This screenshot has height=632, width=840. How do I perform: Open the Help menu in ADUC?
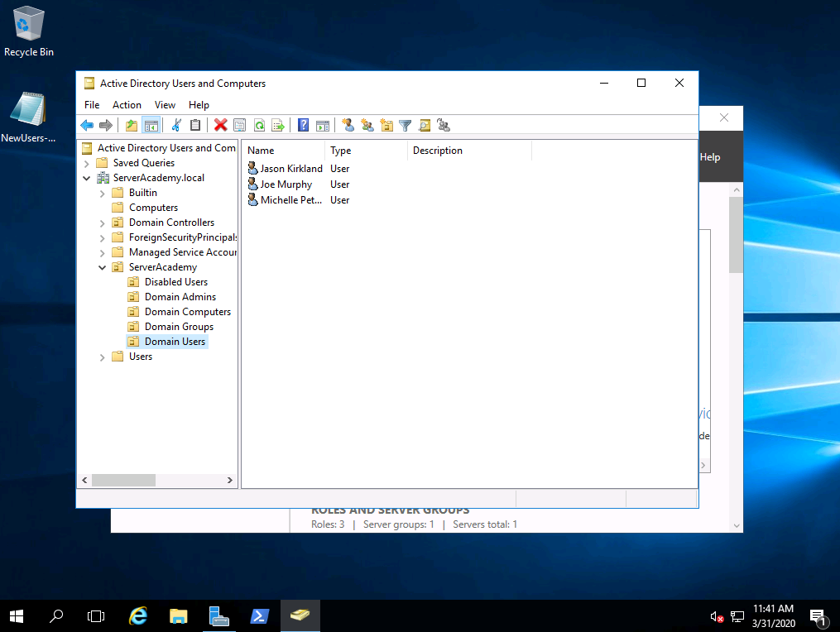[199, 105]
